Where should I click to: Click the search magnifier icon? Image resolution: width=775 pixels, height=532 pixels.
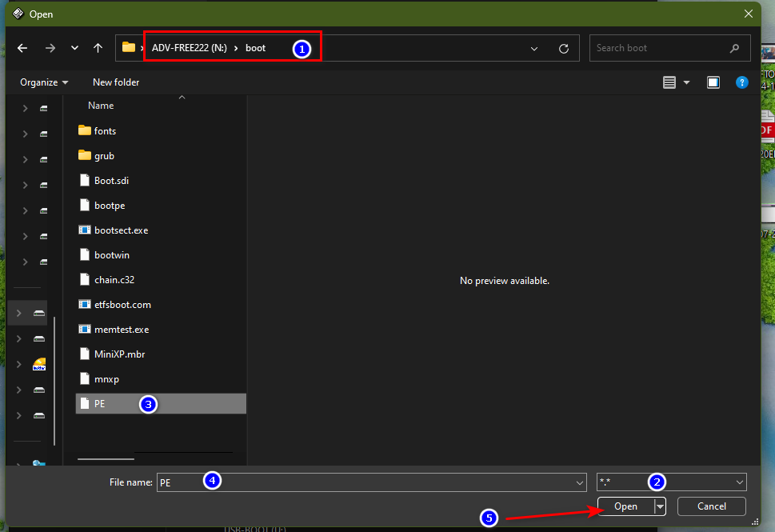coord(734,48)
